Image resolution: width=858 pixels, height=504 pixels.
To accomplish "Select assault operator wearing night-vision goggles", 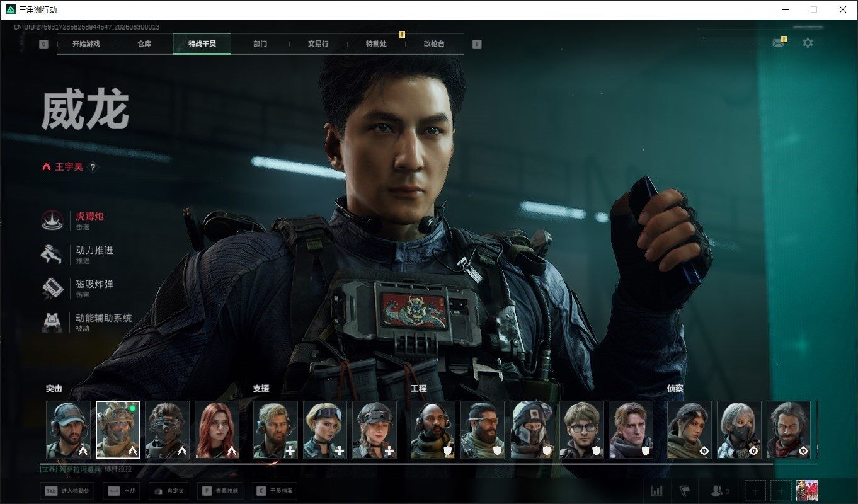I will click(x=168, y=430).
